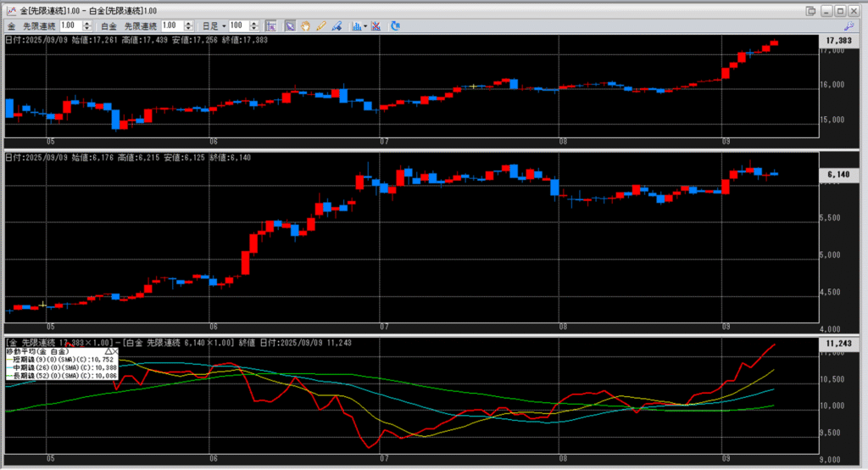Activate the hand pan tool
Screen dimensions: 868x470
305,26
